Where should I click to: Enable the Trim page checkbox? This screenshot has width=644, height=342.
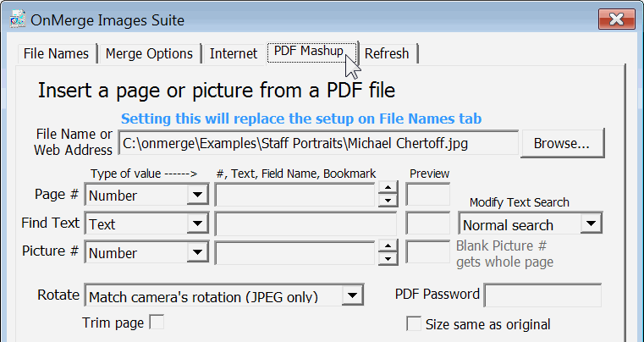point(157,323)
